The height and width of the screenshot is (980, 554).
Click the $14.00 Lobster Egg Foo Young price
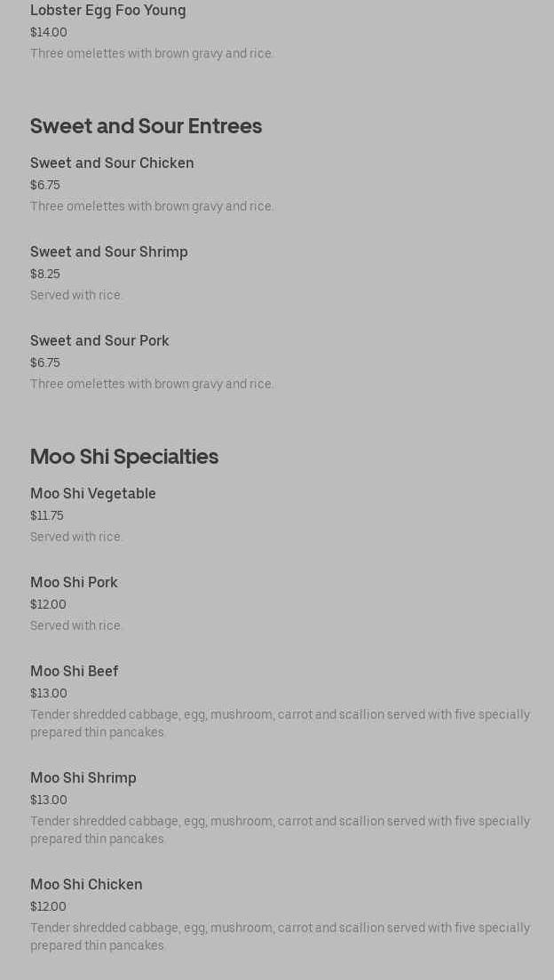click(49, 33)
